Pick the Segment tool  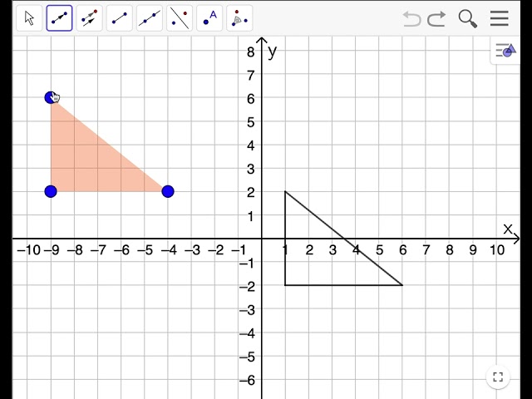[x=120, y=18]
